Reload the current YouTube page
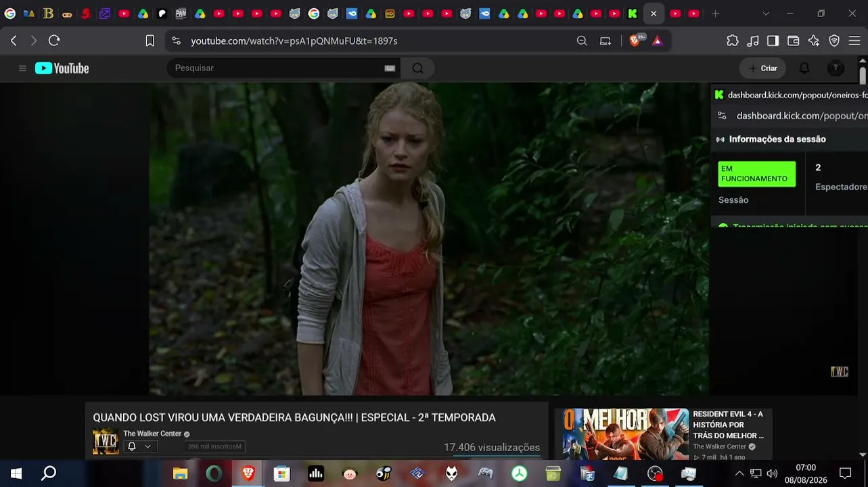The height and width of the screenshot is (487, 868). [54, 41]
